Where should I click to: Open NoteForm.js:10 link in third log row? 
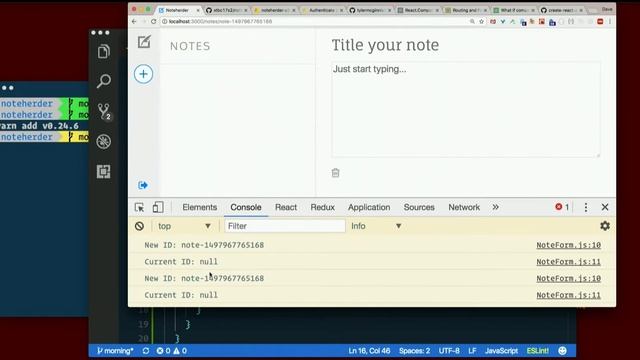click(x=569, y=278)
